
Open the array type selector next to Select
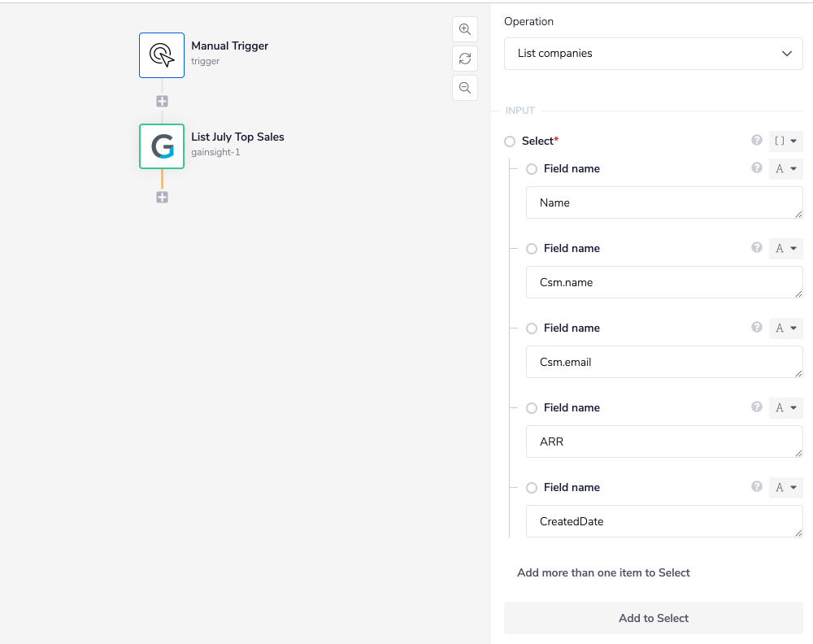[x=785, y=141]
